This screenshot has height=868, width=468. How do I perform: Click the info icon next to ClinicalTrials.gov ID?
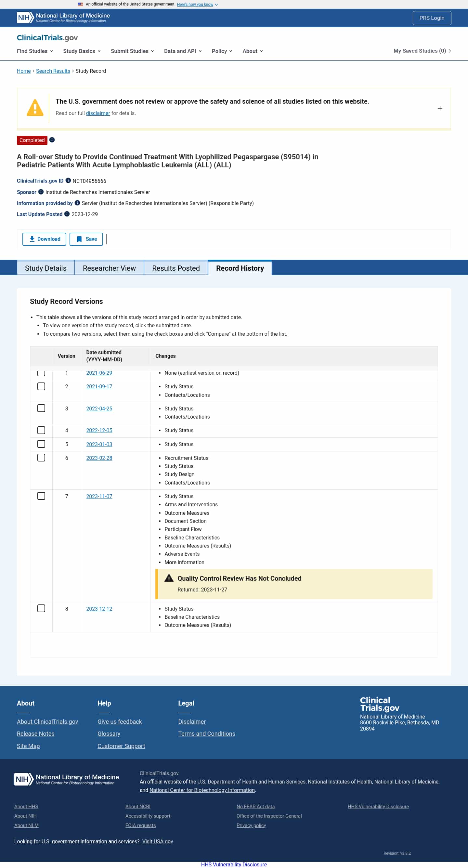[x=68, y=181]
